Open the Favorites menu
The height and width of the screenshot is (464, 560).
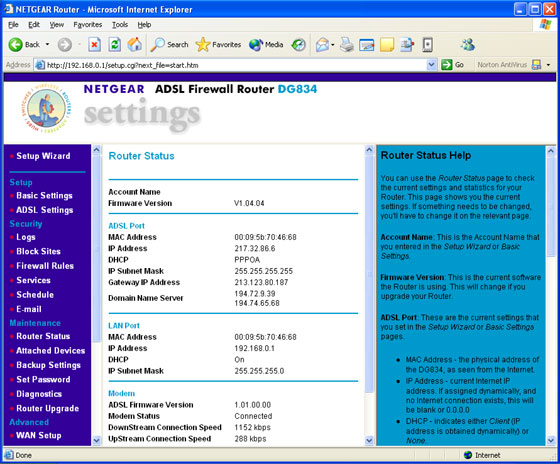[x=88, y=25]
